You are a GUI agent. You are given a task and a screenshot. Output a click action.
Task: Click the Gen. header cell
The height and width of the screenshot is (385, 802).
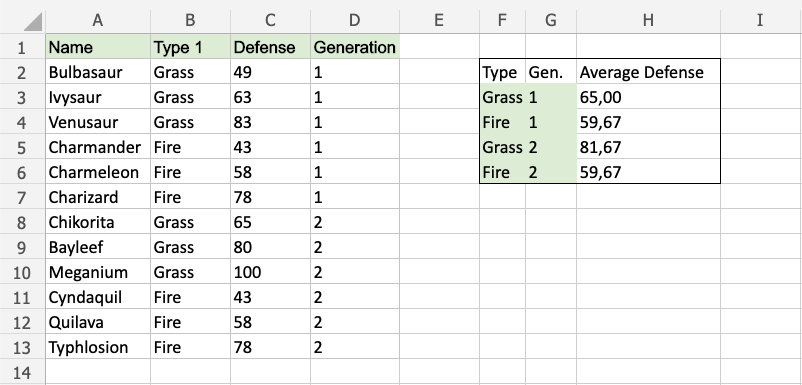pos(551,72)
